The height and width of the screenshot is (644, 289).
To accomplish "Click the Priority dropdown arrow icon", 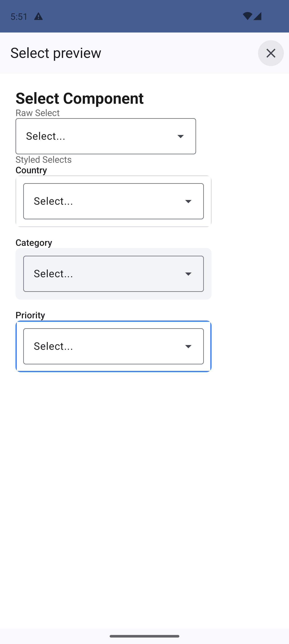I will (188, 346).
